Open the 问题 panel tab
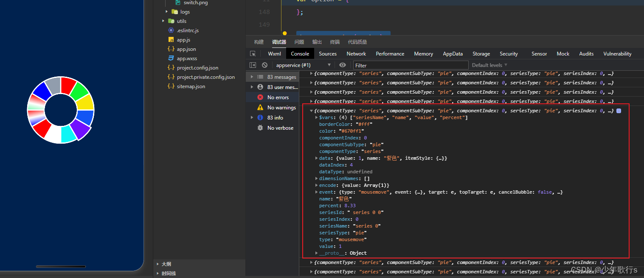644x278 pixels. 299,42
